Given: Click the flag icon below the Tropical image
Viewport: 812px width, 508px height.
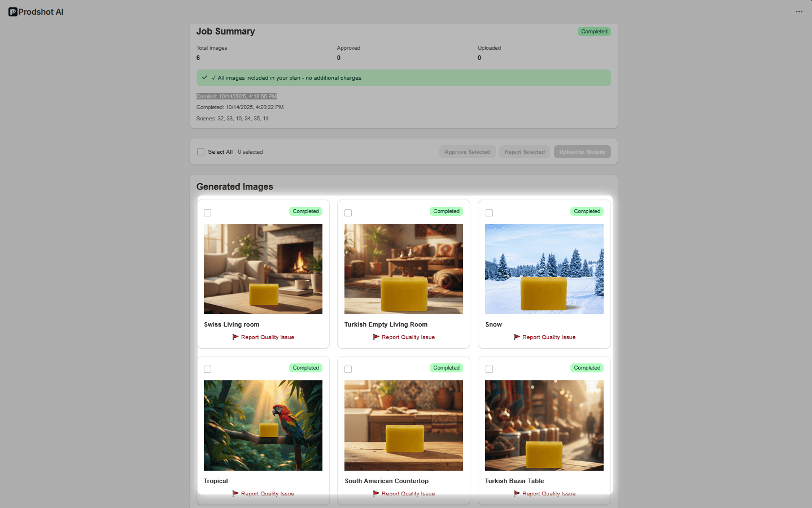Looking at the screenshot, I should coord(235,493).
